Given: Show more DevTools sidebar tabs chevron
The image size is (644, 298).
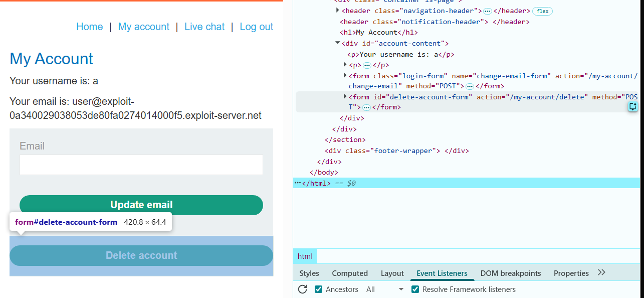Looking at the screenshot, I should (x=602, y=272).
